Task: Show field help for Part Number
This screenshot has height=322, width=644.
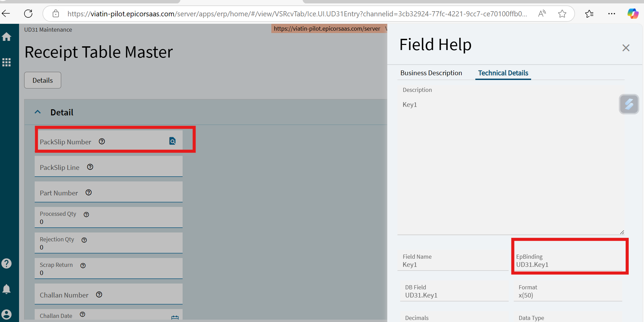Action: 89,192
